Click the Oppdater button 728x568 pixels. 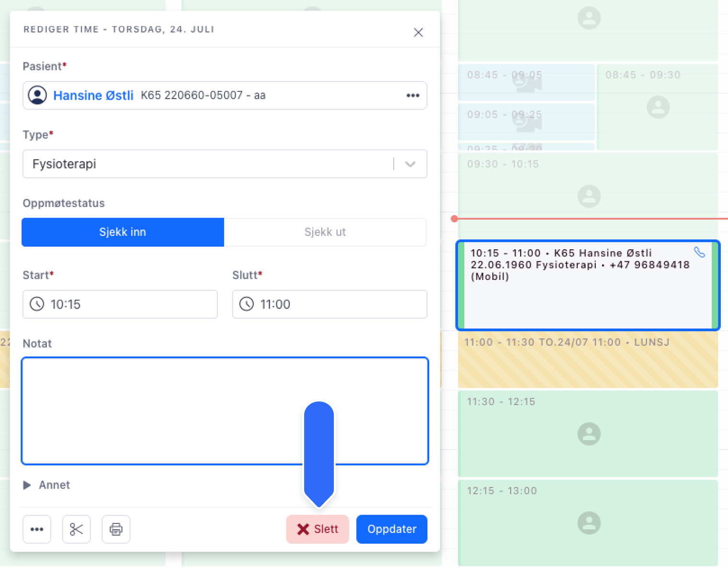click(391, 529)
